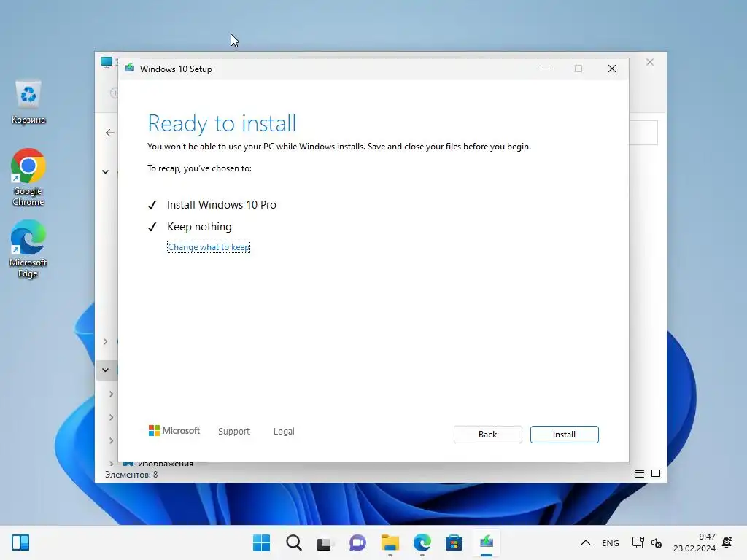The image size is (747, 560).
Task: Open the taskbar Search icon
Action: (x=293, y=542)
